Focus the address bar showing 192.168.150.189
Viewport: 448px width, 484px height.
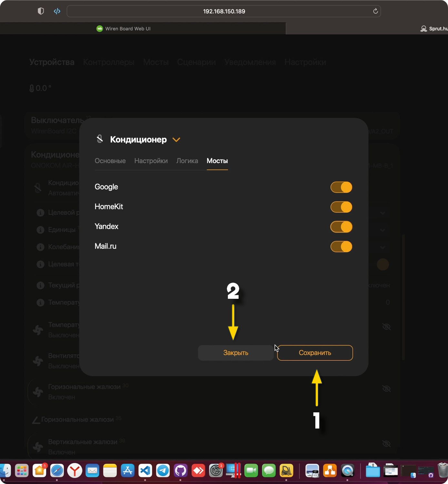coord(224,11)
